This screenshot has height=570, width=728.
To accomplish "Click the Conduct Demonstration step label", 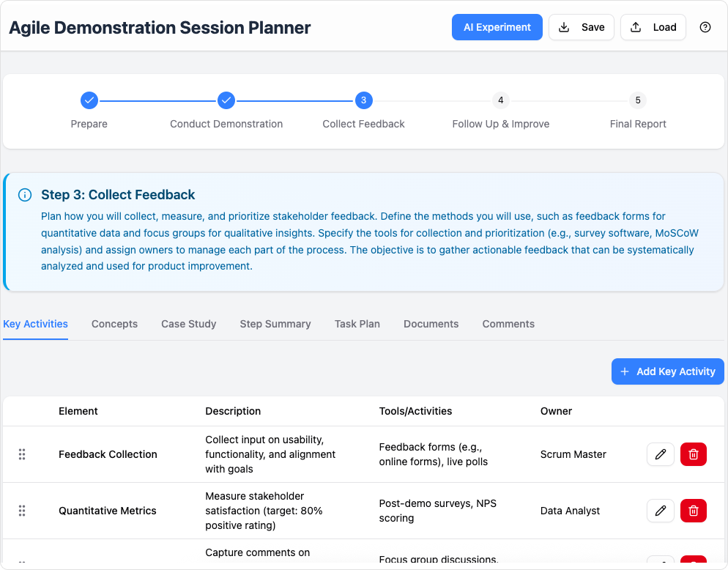I will 226,124.
